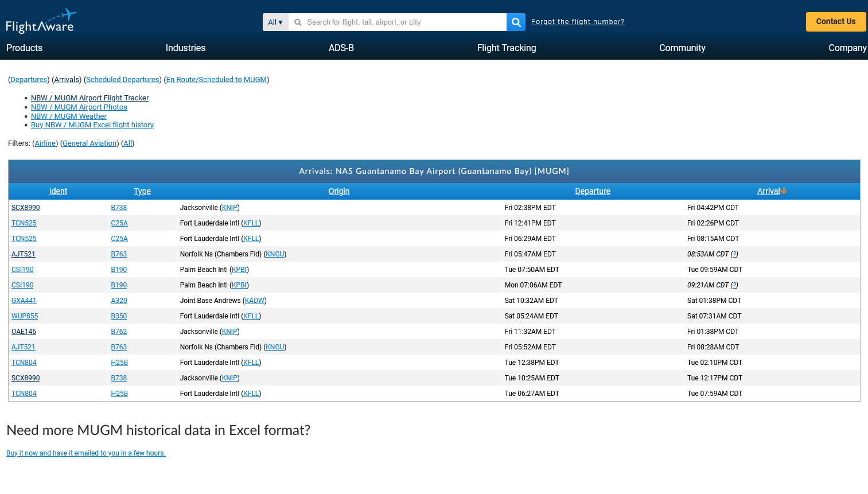Open KNGU link in AJT521 Fri 08:28AM row
Viewport: 868px width, 494px height.
pyautogui.click(x=275, y=347)
